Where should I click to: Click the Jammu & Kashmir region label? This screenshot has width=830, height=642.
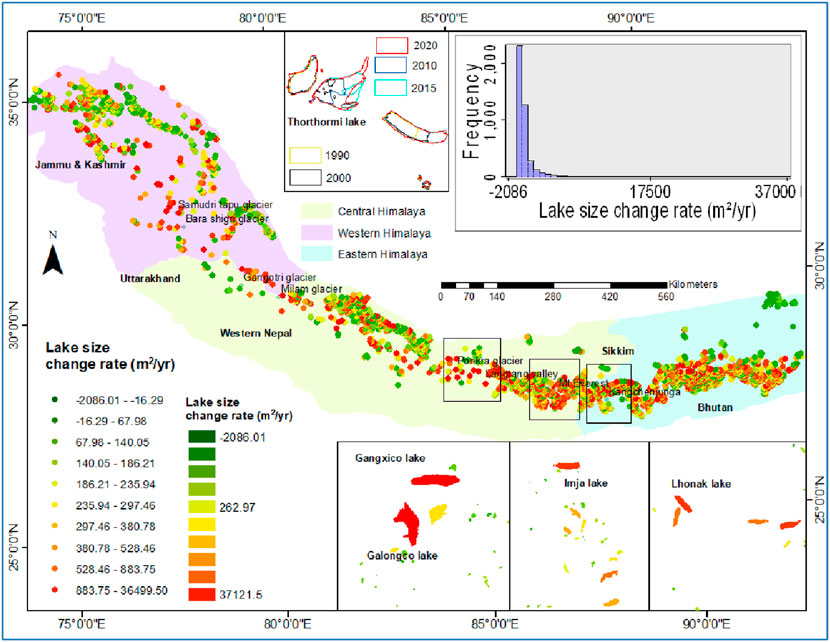click(80, 165)
